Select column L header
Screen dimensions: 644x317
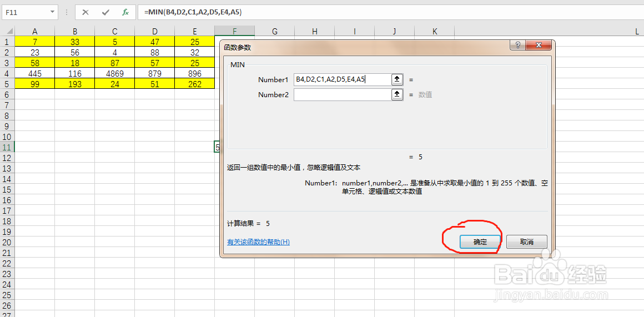click(637, 31)
